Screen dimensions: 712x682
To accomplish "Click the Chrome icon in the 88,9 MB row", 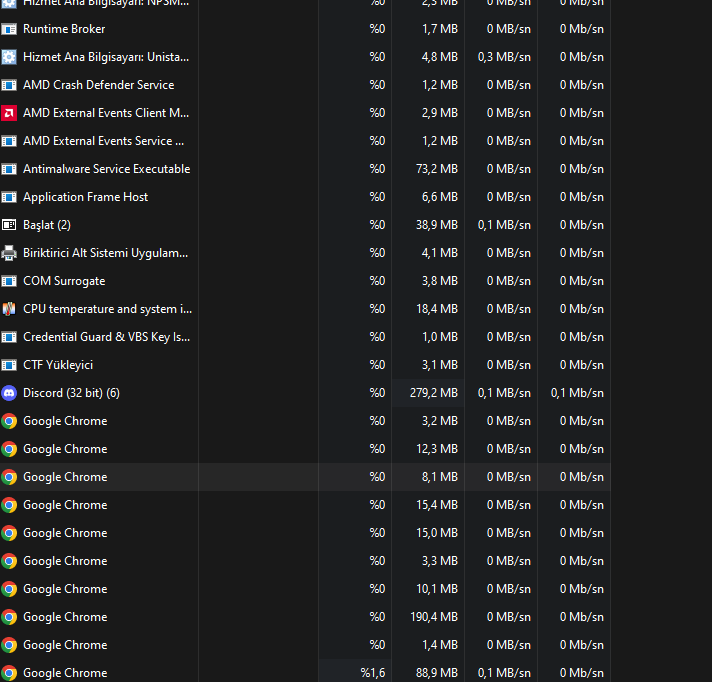I will 9,673.
